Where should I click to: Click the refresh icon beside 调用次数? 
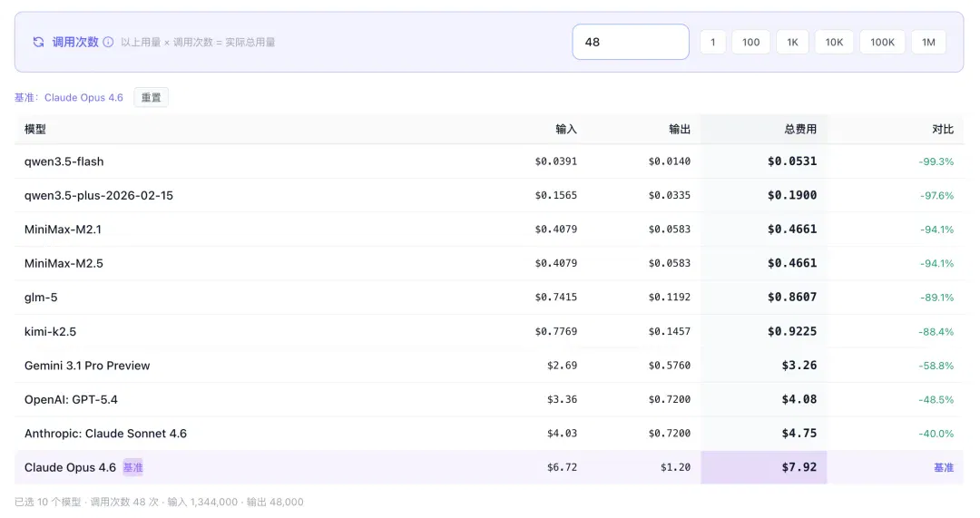[39, 42]
